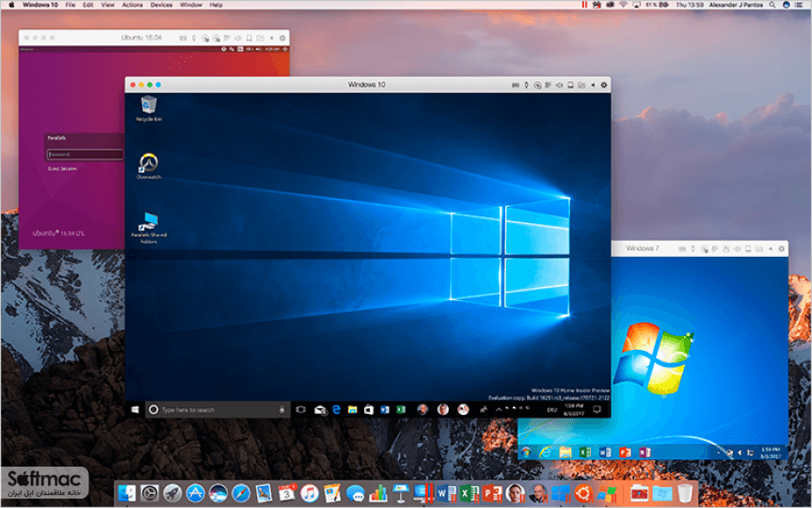Launch OneNote from Windows 7 taskbar
The width and height of the screenshot is (812, 508).
pos(645,452)
